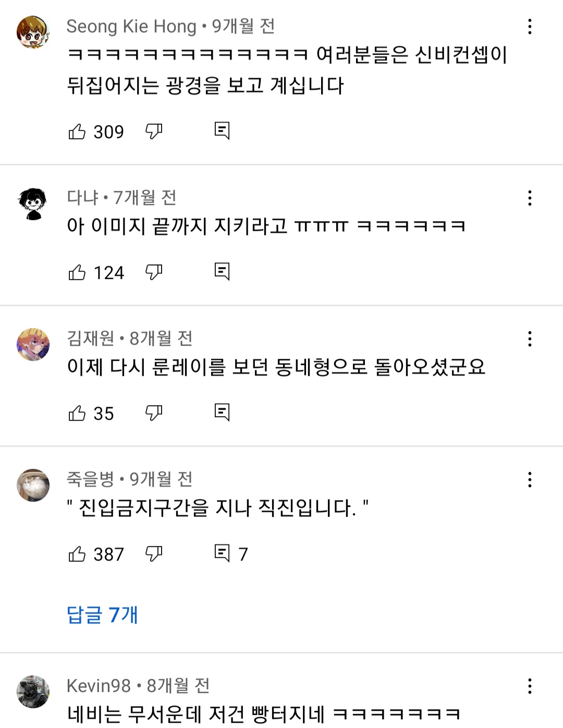
Task: Like the comment by 죽을병
Action: click(x=77, y=554)
